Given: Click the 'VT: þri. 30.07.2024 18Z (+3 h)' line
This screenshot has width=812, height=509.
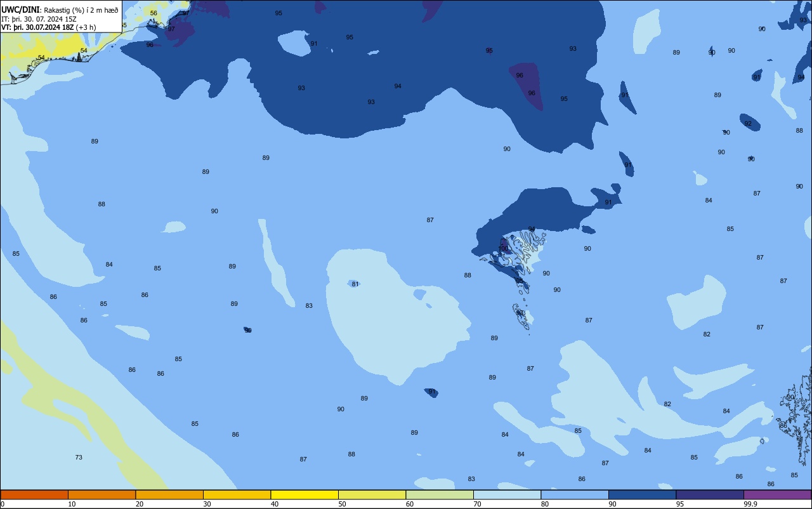Looking at the screenshot, I should pos(48,27).
